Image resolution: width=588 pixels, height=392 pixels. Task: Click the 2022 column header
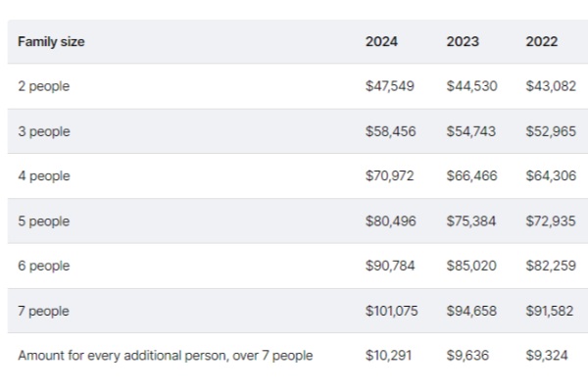click(x=542, y=42)
